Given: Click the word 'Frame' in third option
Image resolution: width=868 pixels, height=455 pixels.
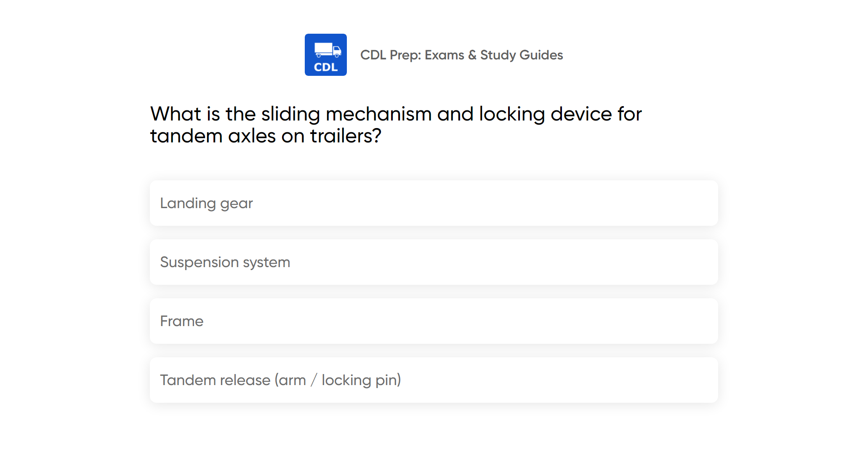Looking at the screenshot, I should [181, 321].
